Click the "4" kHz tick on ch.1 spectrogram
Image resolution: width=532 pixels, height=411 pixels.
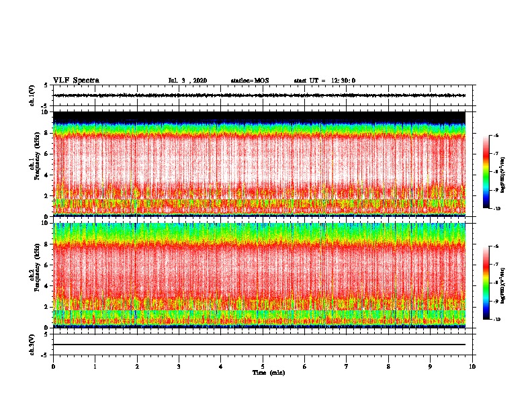click(x=46, y=175)
